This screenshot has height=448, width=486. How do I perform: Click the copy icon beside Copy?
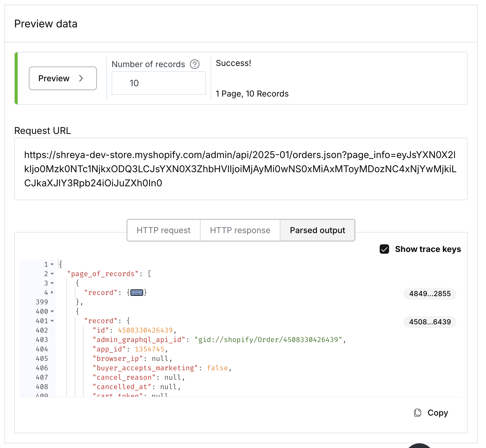click(417, 413)
